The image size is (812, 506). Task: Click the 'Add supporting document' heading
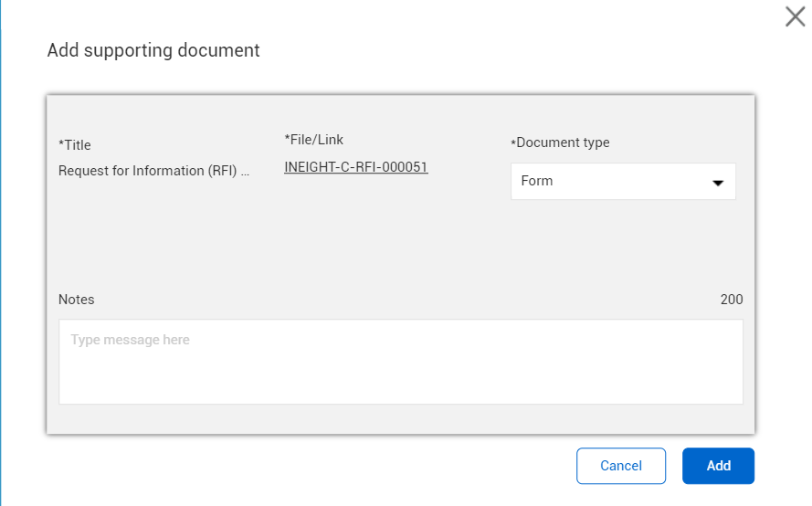point(153,50)
